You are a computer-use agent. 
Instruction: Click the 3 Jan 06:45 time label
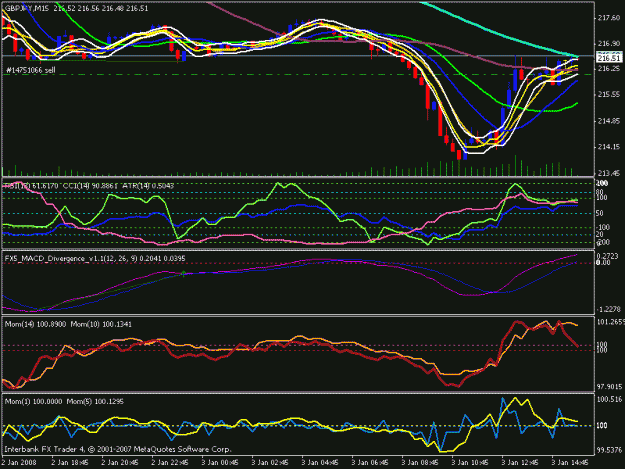pyautogui.click(x=369, y=462)
